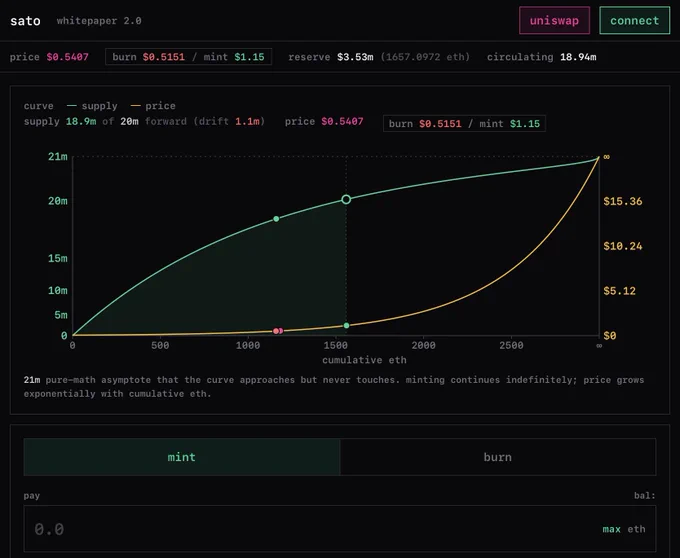Click the 500 x-axis tick label

pos(160,346)
